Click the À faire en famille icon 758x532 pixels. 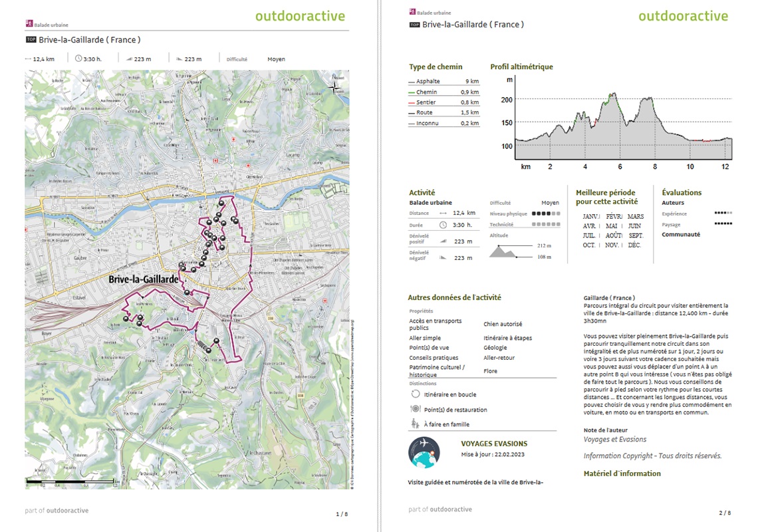coord(415,424)
